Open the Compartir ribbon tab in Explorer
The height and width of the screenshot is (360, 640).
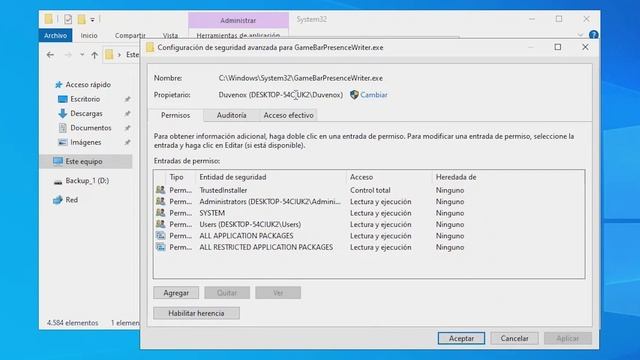pyautogui.click(x=130, y=36)
